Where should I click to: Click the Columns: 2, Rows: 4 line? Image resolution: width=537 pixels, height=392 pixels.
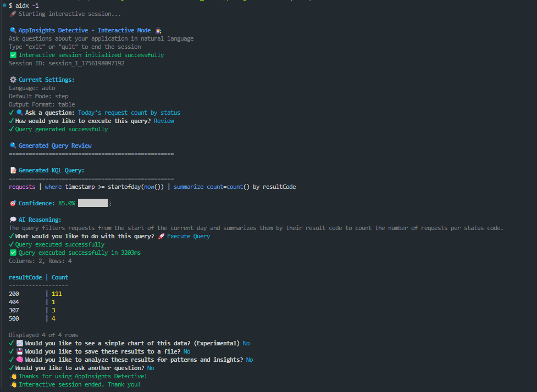tap(40, 261)
